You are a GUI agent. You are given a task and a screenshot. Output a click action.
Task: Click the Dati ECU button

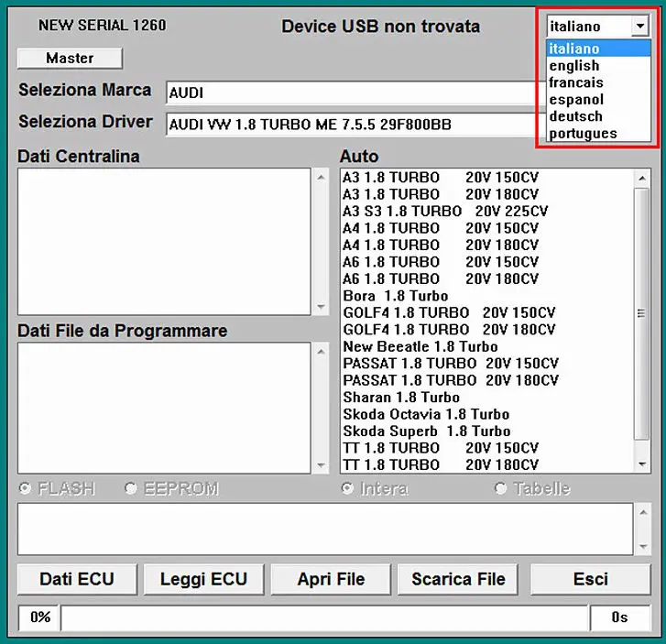(x=77, y=579)
